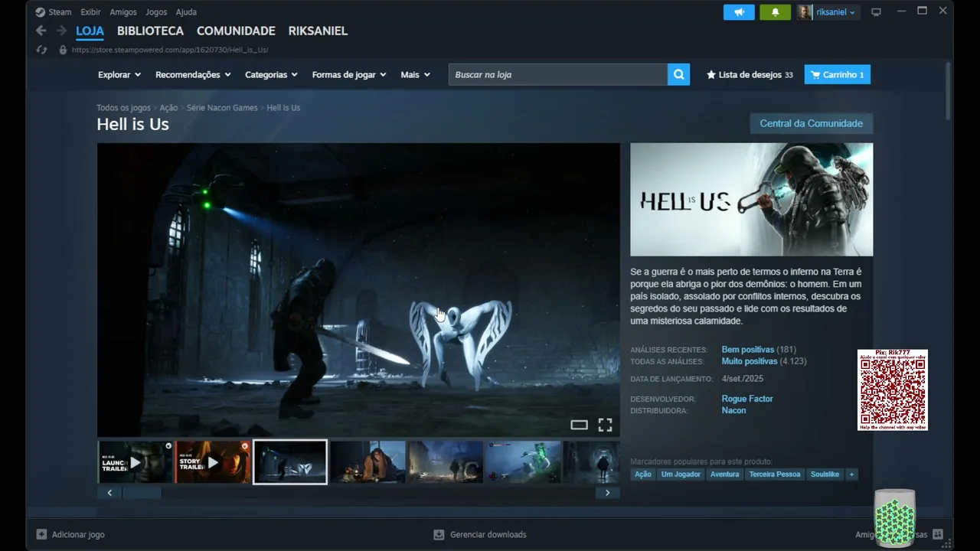Go to the LOJA tab

90,31
